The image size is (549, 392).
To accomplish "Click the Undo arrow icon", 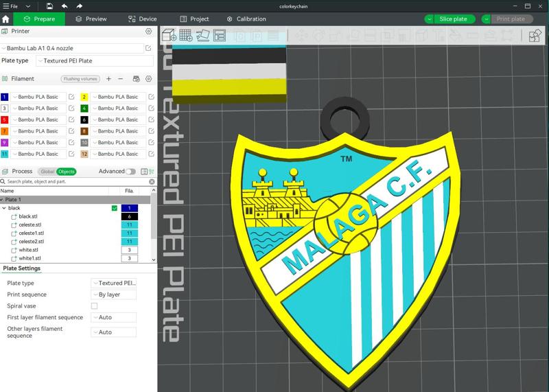I will [x=65, y=6].
